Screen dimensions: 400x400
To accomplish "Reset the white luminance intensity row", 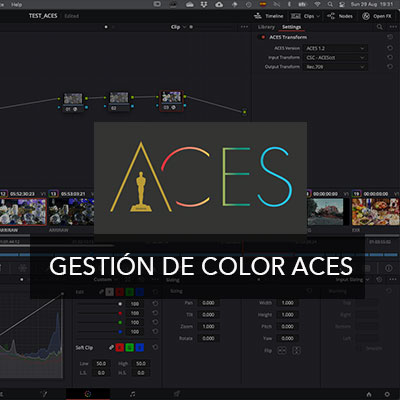I will (x=155, y=304).
